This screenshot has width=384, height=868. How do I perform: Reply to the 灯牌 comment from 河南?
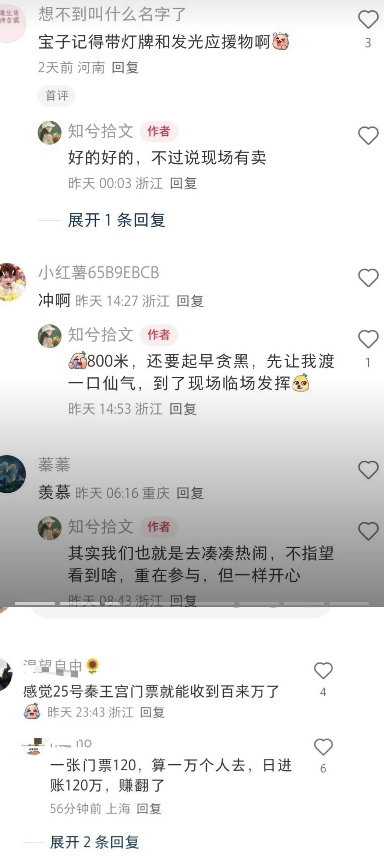click(x=125, y=68)
